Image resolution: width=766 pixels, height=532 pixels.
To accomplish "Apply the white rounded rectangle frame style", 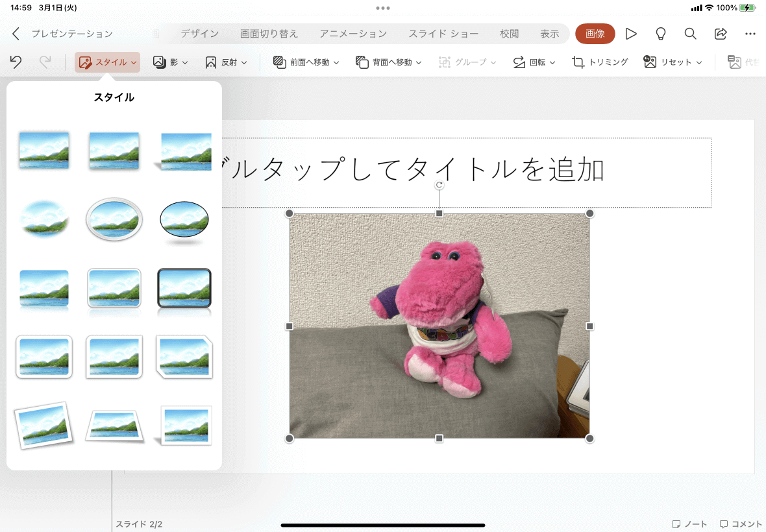I will [x=44, y=357].
